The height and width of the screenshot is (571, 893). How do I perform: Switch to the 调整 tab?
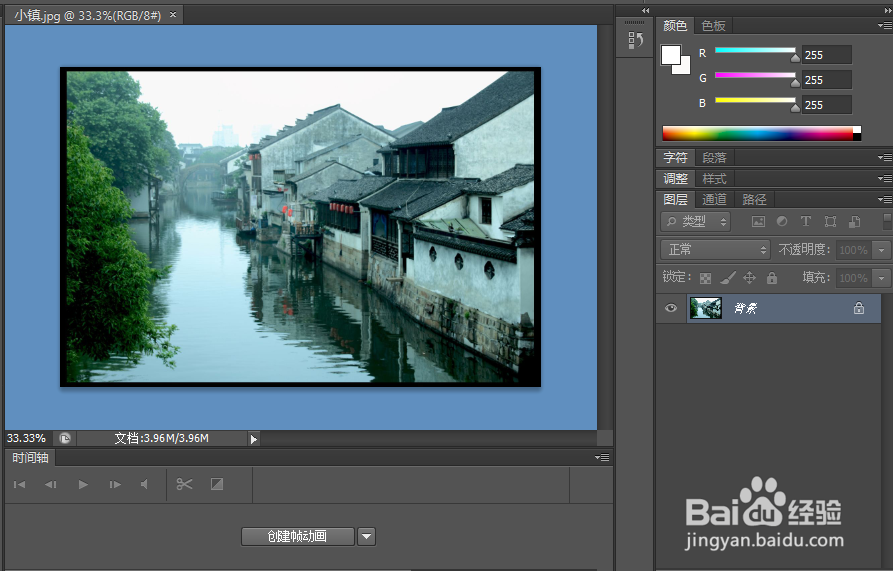pos(675,179)
